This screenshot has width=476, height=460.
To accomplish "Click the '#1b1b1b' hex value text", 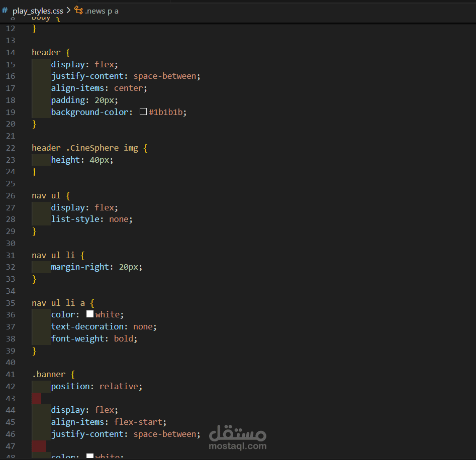I will coord(166,112).
